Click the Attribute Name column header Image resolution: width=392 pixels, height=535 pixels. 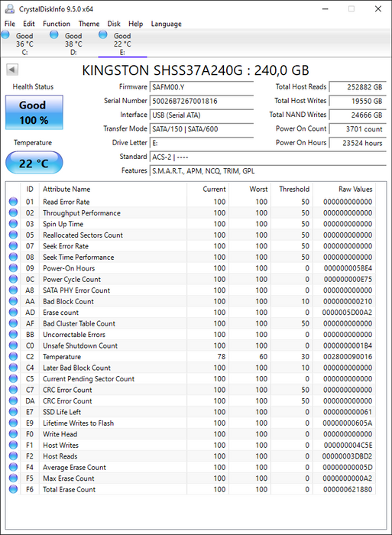(66, 189)
